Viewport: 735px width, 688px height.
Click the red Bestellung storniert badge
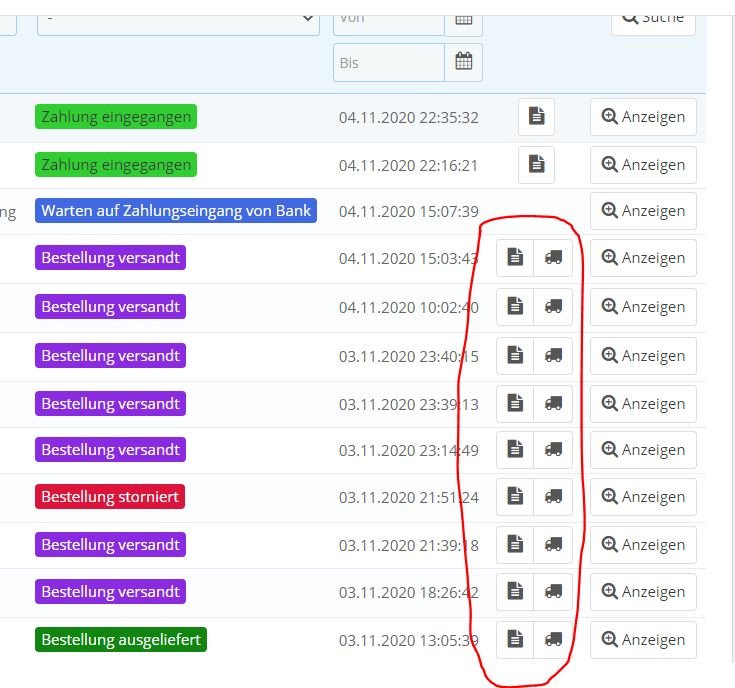[x=110, y=496]
